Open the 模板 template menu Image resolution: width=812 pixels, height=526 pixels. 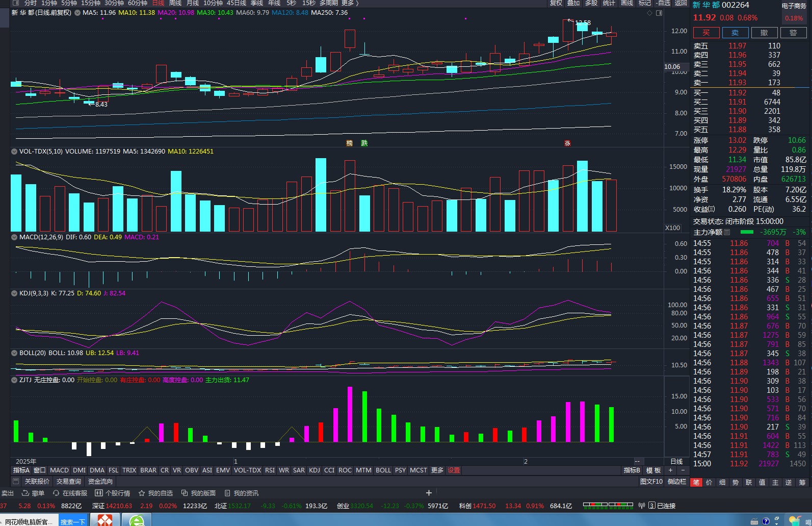click(x=653, y=470)
